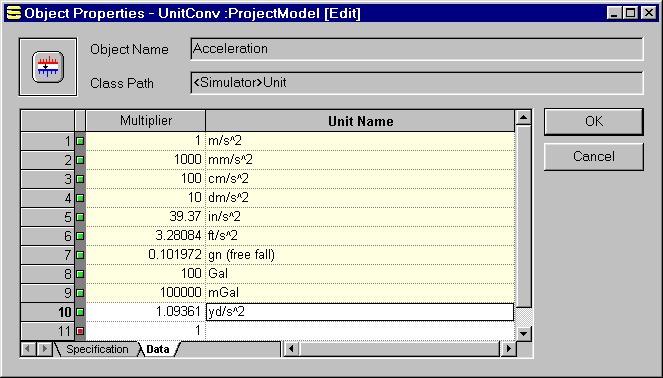This screenshot has width=663, height=378.
Task: Click the multiplier cell 0.101972
Action: [x=146, y=255]
